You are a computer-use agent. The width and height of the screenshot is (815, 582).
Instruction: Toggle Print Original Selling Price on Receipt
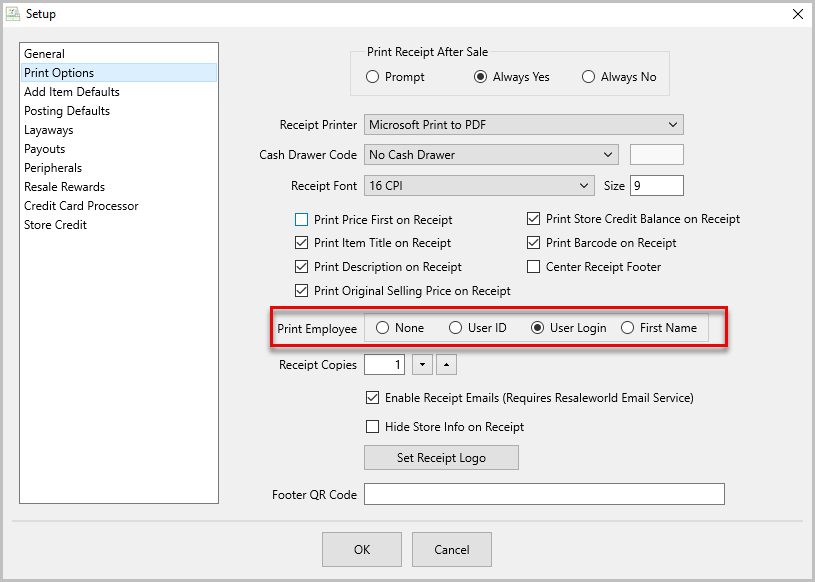coord(301,290)
